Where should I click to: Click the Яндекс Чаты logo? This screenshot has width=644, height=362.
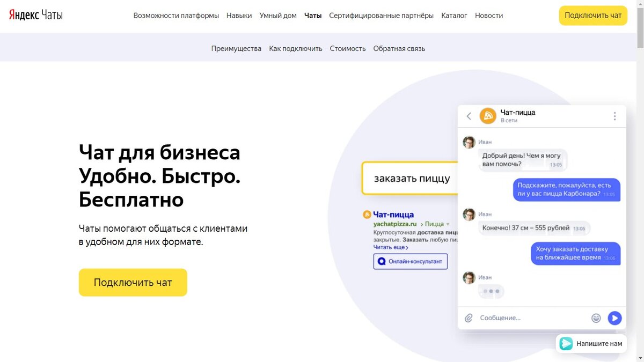point(35,15)
